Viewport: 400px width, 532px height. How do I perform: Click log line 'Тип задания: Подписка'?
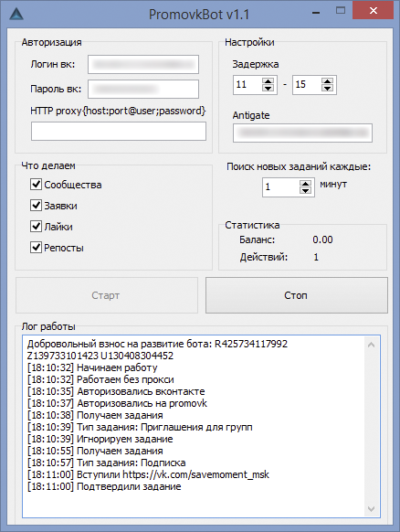coord(107,463)
